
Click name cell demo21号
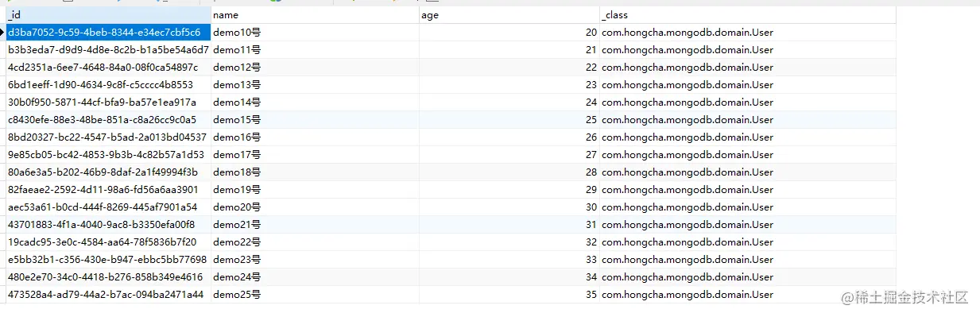316,225
